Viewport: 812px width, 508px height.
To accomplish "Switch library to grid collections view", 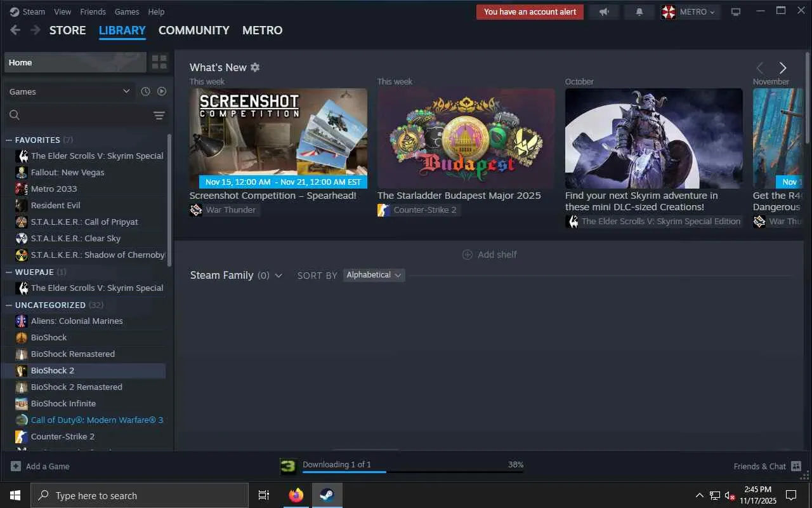I will point(159,62).
